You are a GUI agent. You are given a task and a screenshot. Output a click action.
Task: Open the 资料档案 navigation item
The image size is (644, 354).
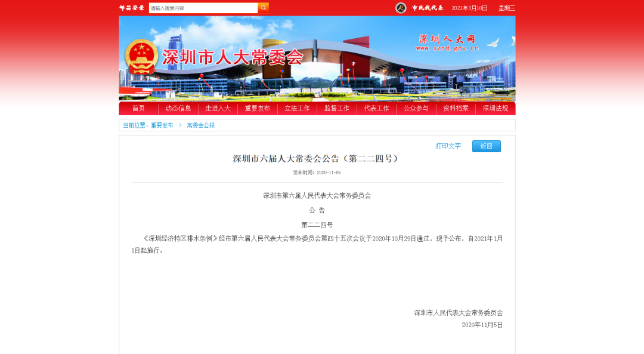coord(456,108)
